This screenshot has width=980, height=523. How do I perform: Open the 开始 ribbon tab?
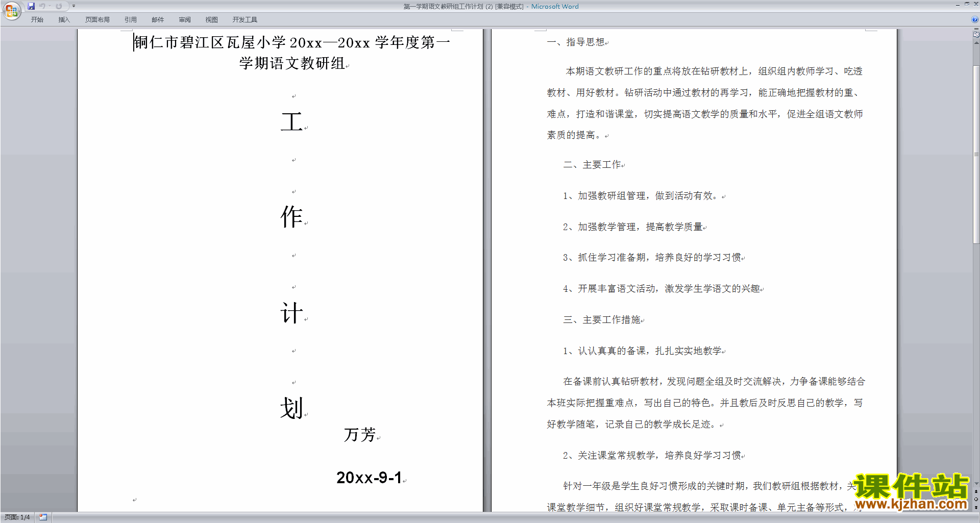click(x=37, y=20)
